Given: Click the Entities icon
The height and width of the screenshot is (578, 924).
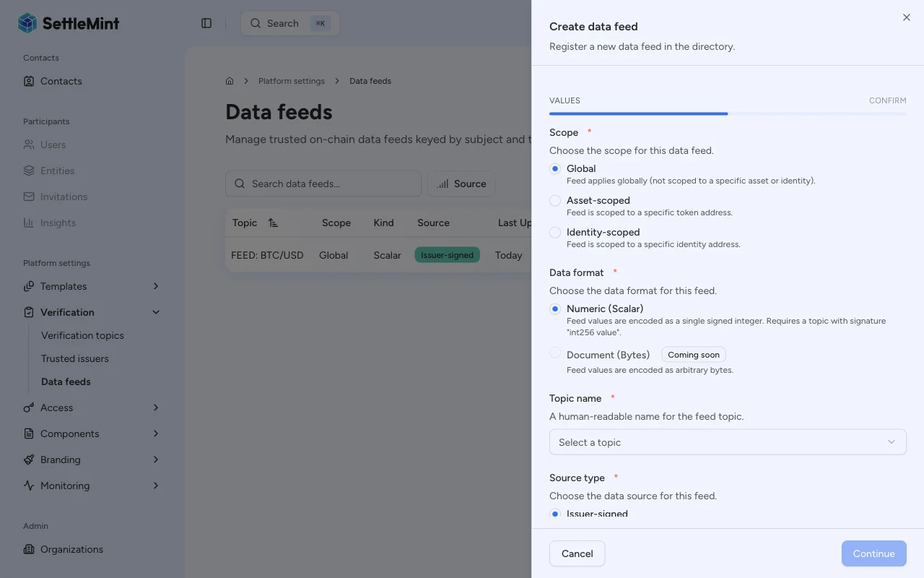Looking at the screenshot, I should pos(27,171).
